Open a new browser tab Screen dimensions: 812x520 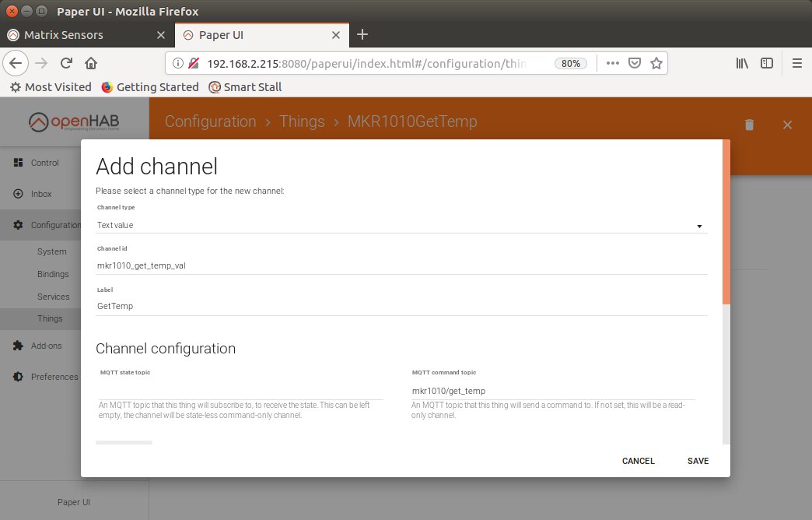point(362,35)
